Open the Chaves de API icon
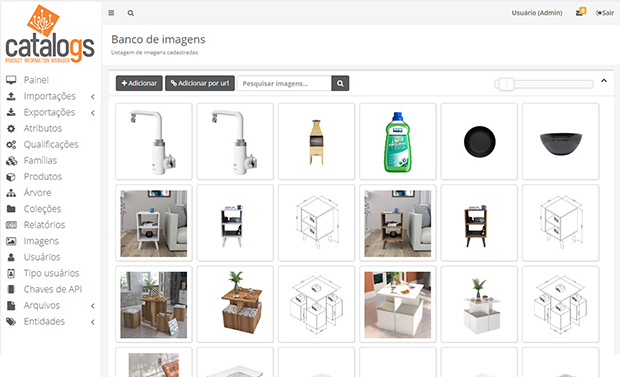The image size is (620, 377). point(11,289)
